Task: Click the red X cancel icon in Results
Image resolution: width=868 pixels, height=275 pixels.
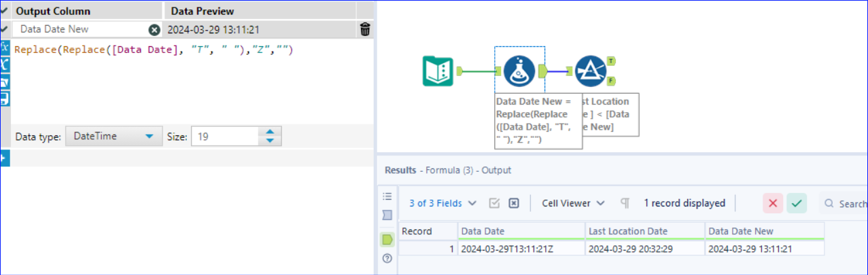Action: [x=773, y=203]
